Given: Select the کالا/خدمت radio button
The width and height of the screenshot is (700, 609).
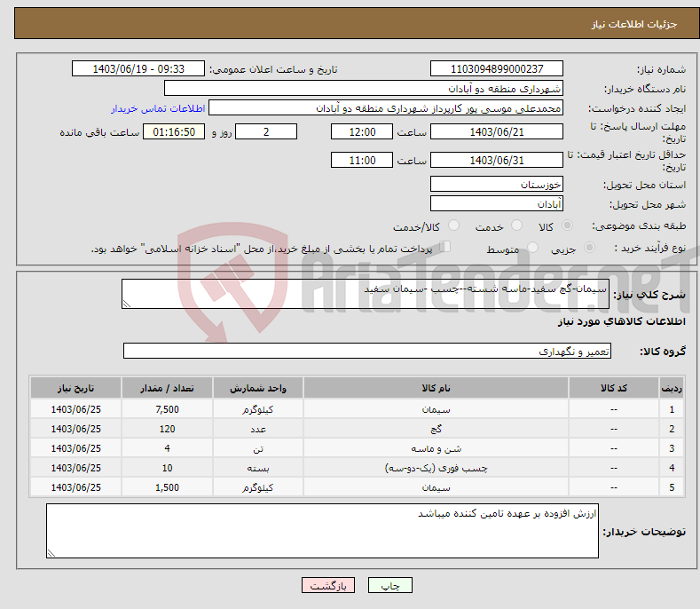Looking at the screenshot, I should [453, 225].
